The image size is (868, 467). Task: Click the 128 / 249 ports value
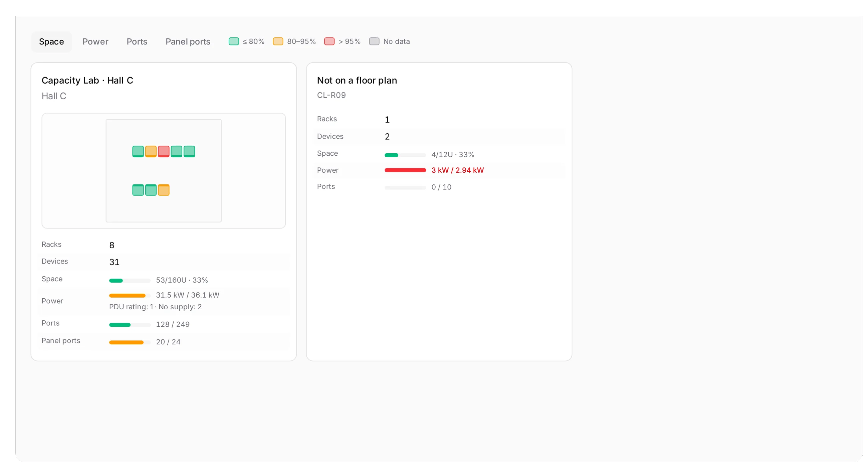tap(173, 324)
